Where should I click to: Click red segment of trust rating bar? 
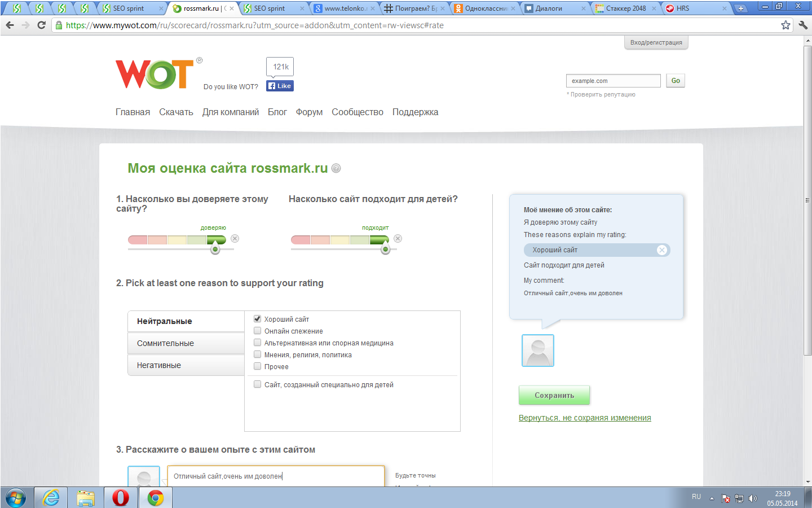point(138,240)
